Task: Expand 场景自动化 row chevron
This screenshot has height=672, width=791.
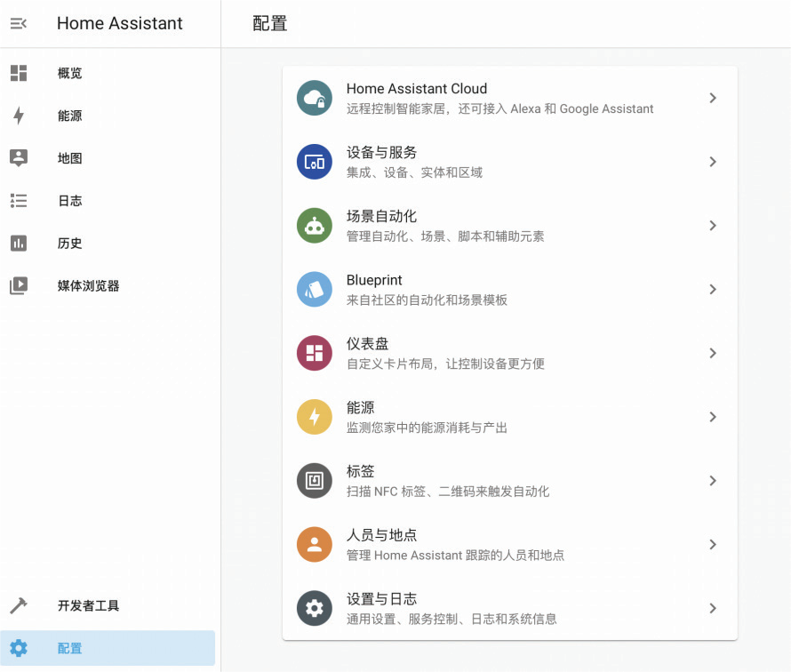Action: [712, 226]
